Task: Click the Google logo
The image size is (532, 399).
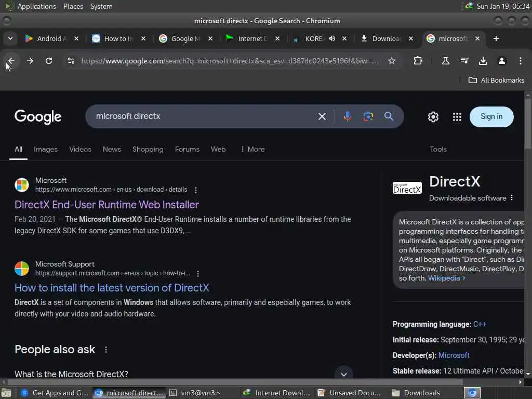Action: tap(38, 117)
